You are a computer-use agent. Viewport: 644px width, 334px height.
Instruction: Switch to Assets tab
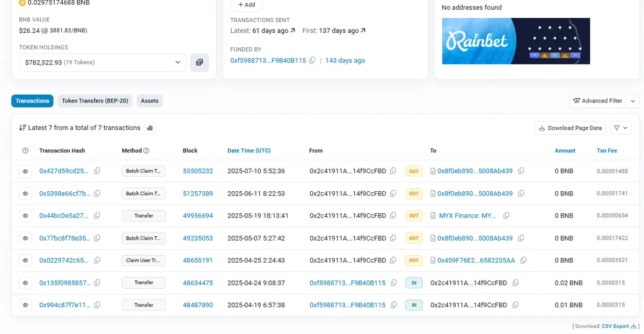click(x=150, y=100)
